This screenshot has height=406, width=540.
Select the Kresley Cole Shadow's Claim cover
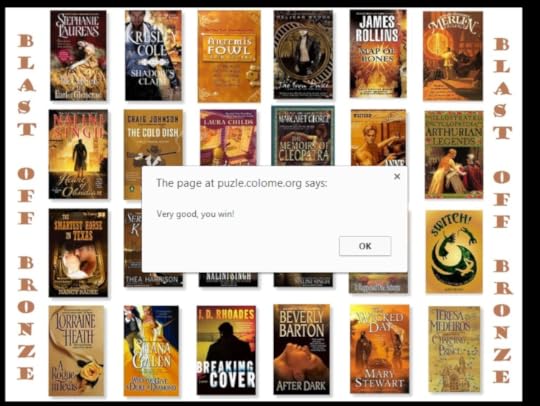coord(153,55)
